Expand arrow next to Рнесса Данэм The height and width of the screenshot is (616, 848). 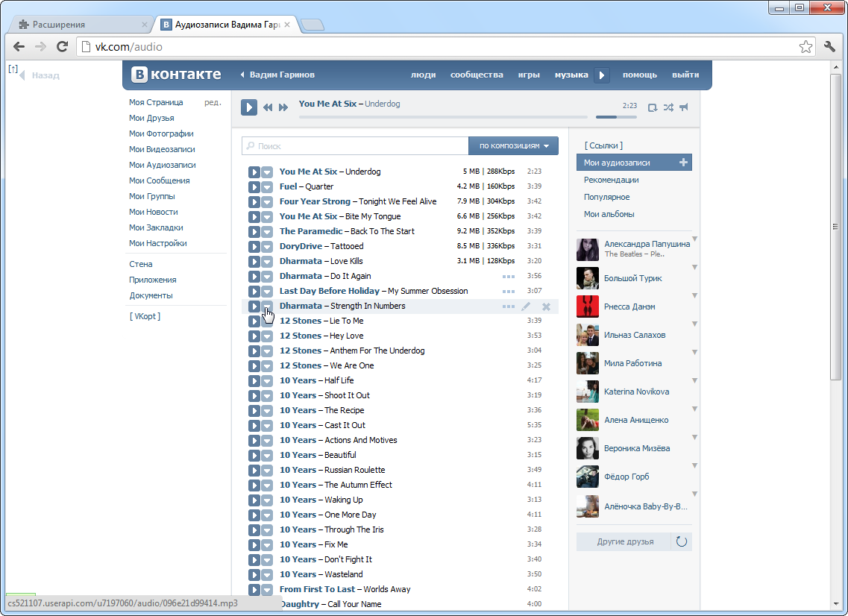(x=695, y=295)
